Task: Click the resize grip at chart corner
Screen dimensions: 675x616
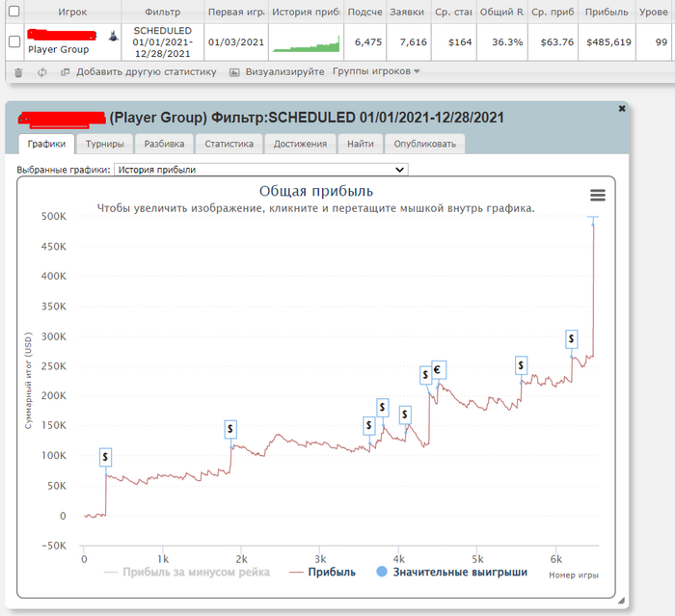Action: click(621, 601)
